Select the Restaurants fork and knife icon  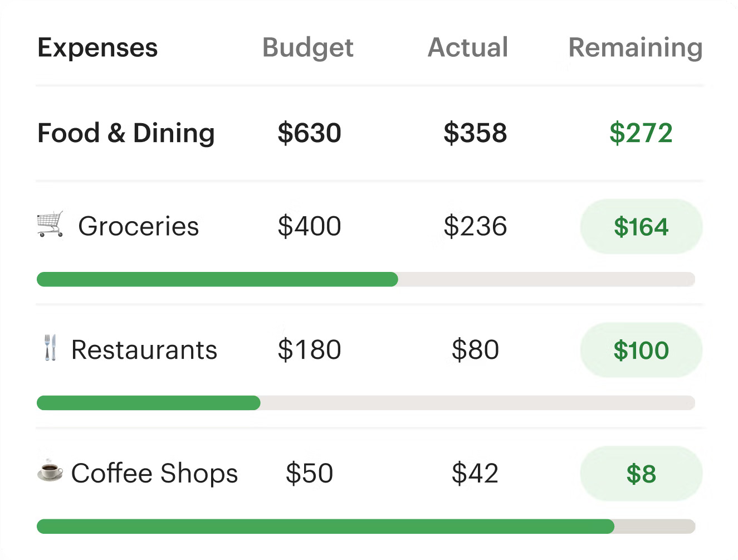[50, 348]
